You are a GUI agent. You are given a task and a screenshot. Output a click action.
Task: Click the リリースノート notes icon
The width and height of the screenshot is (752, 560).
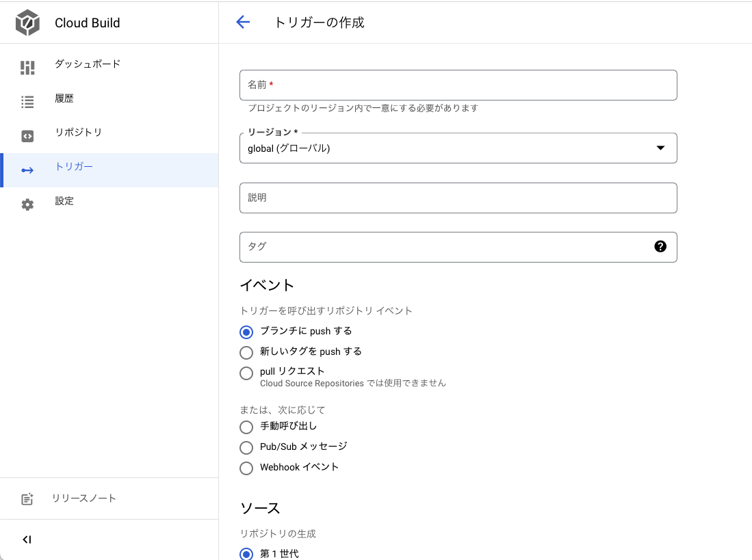27,499
